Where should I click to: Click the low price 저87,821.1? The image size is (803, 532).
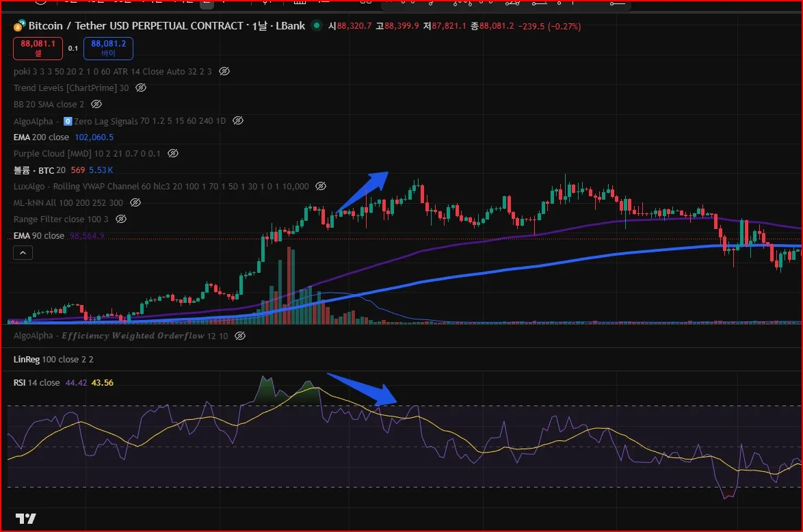tap(445, 25)
